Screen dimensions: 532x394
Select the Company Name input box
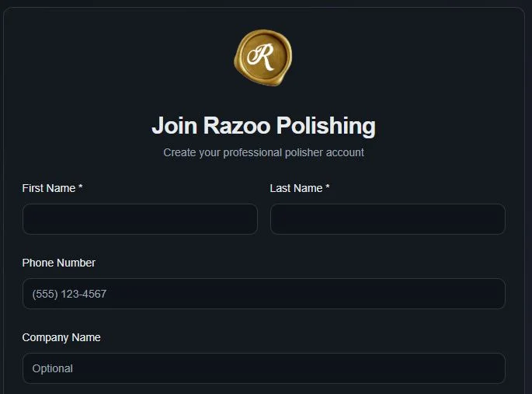(264, 368)
